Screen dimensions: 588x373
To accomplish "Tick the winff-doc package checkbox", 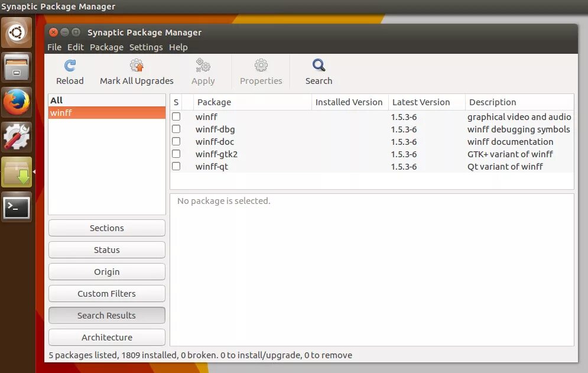I will pyautogui.click(x=176, y=141).
